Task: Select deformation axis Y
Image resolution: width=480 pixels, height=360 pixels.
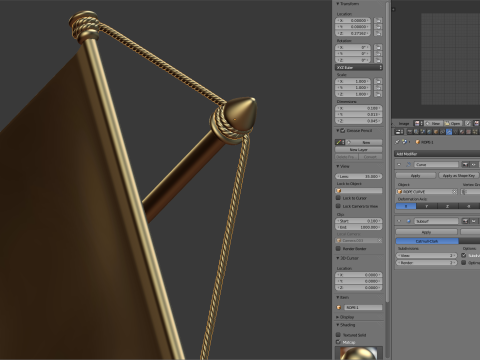Action: [427, 206]
